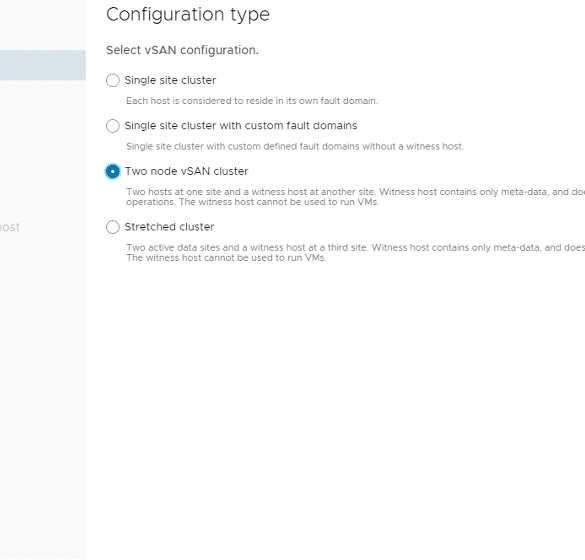Click the 'Two node vSAN cluster' label
This screenshot has height=560, width=585.
186,171
